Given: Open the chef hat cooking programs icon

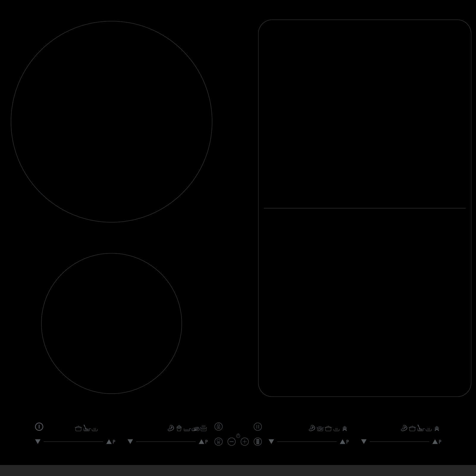Looking at the screenshot, I should coord(218,441).
